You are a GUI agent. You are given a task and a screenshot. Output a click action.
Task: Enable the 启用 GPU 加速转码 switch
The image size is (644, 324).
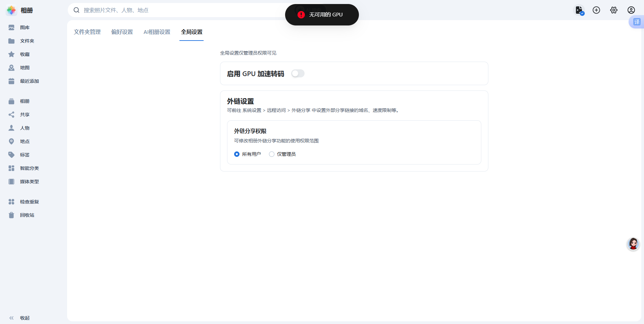(298, 73)
